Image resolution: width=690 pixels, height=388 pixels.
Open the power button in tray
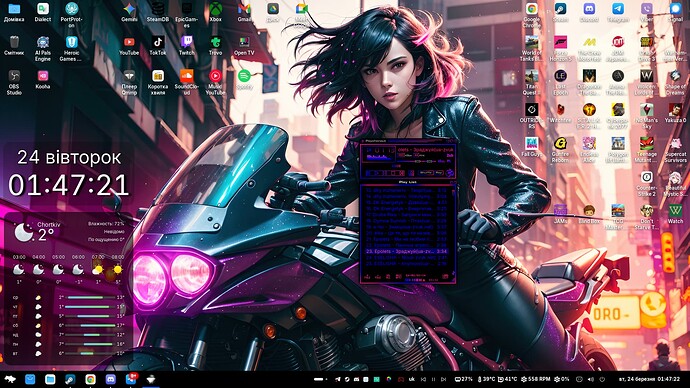(x=602, y=379)
